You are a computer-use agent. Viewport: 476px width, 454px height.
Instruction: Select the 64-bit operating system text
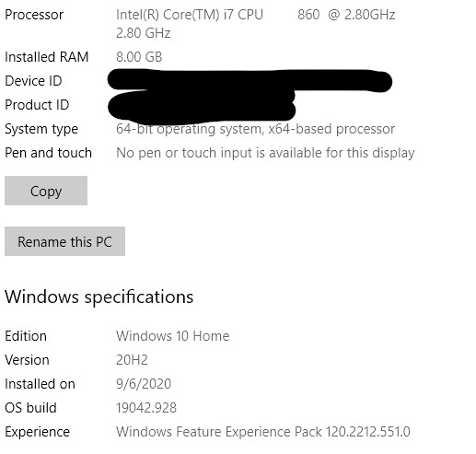255,129
